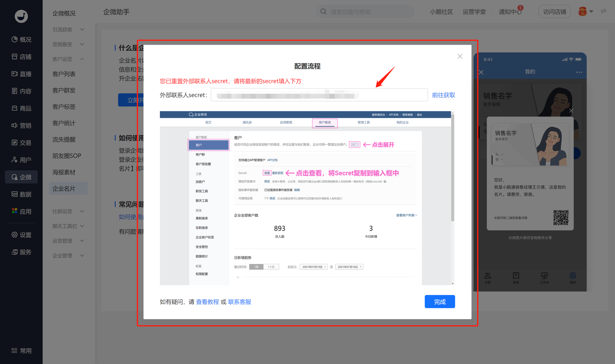The width and height of the screenshot is (615, 364).
Task: Expand the 引流获客 menu group
Action: click(68, 30)
